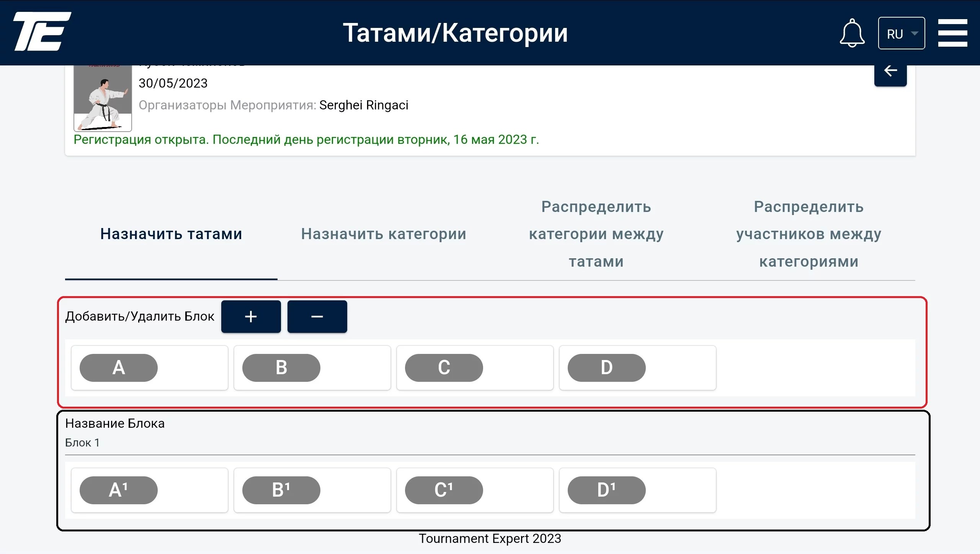Click the Добавить/Удалить Блок label
980x554 pixels.
[x=140, y=316]
